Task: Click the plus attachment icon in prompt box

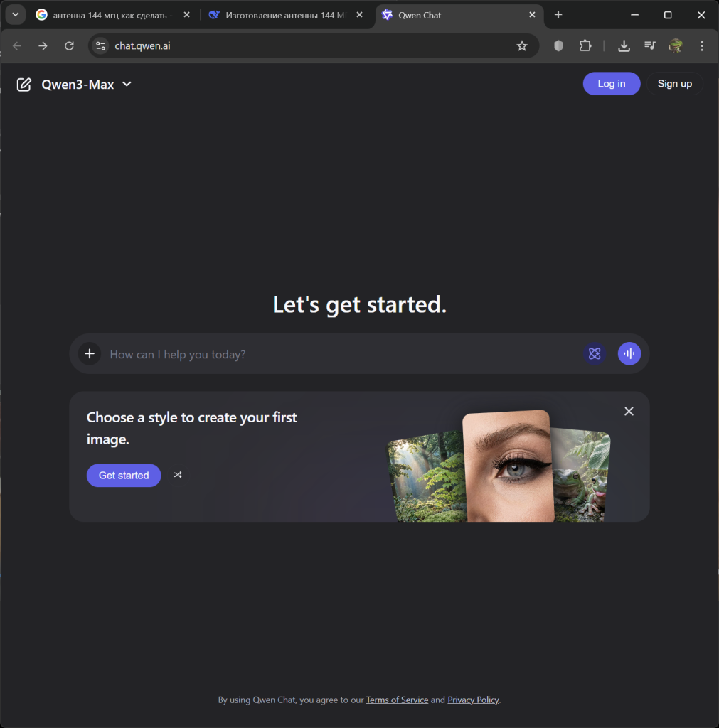Action: [90, 354]
